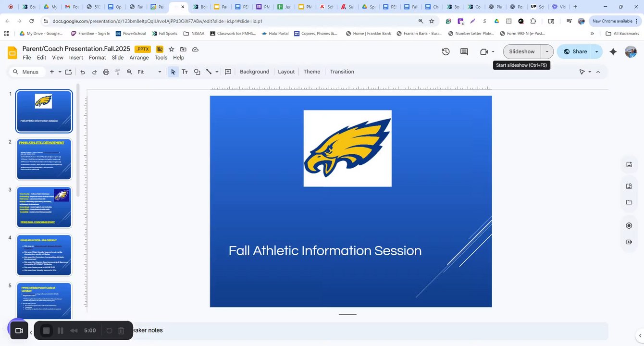Click the move-to-folder icon beside title
Image resolution: width=644 pixels, height=346 pixels.
183,49
